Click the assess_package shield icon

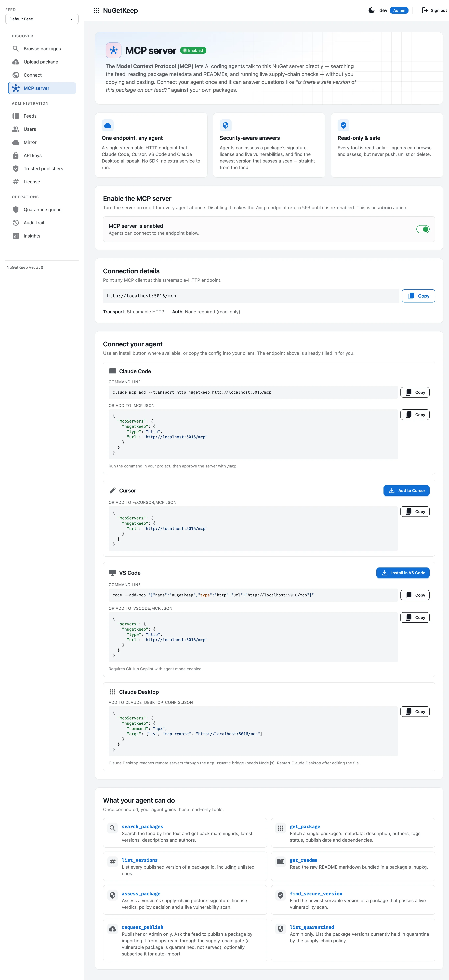pos(112,895)
